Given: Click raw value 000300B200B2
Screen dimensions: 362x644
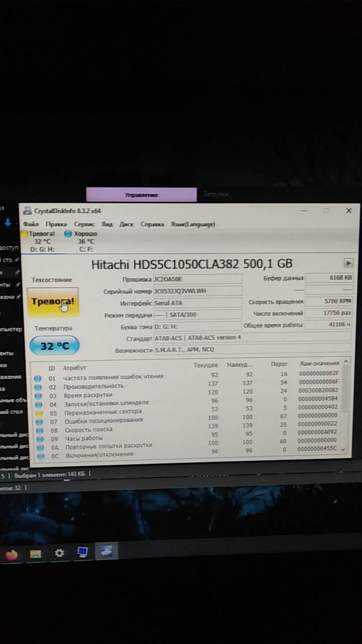Looking at the screenshot, I should click(x=318, y=390).
